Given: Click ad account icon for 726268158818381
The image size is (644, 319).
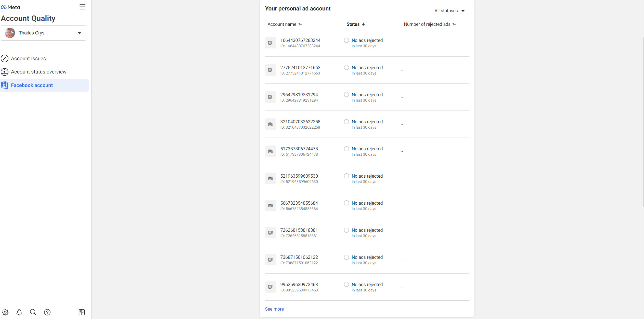Looking at the screenshot, I should (271, 233).
